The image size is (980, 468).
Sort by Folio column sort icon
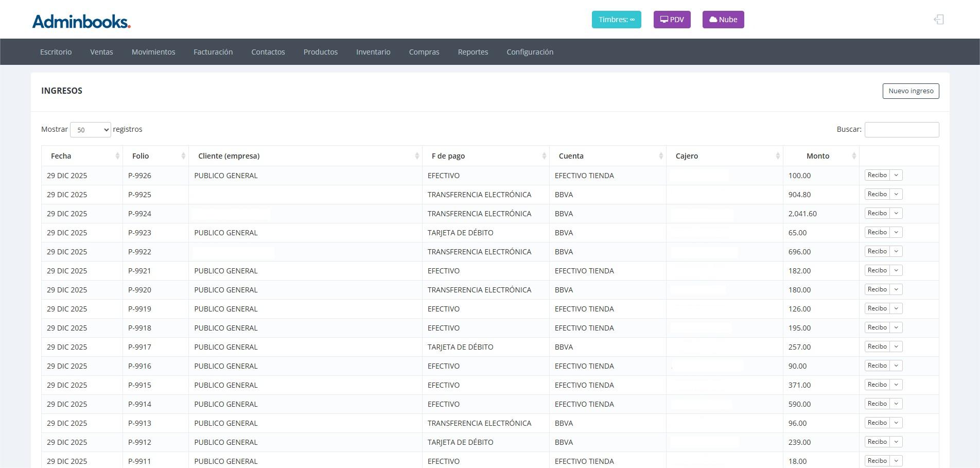pos(183,156)
